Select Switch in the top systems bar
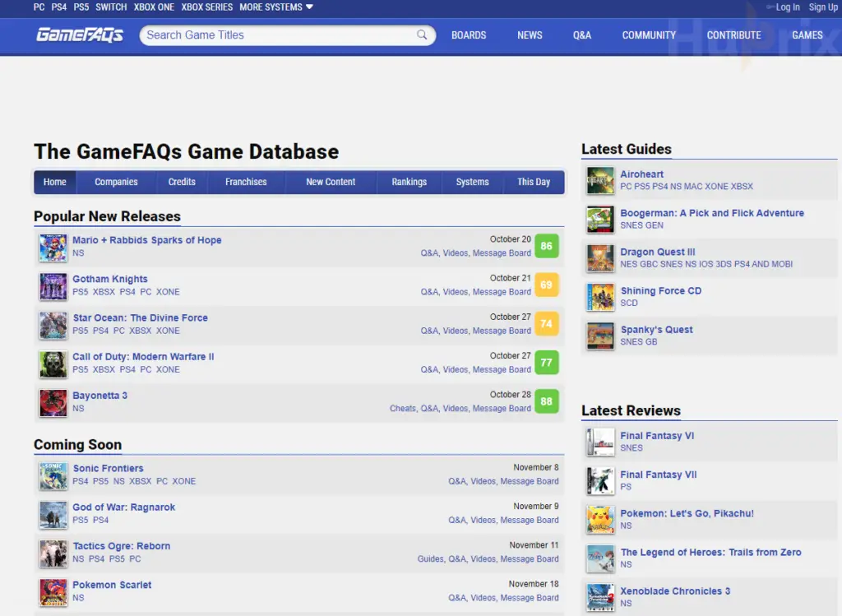The height and width of the screenshot is (616, 842). click(x=111, y=7)
